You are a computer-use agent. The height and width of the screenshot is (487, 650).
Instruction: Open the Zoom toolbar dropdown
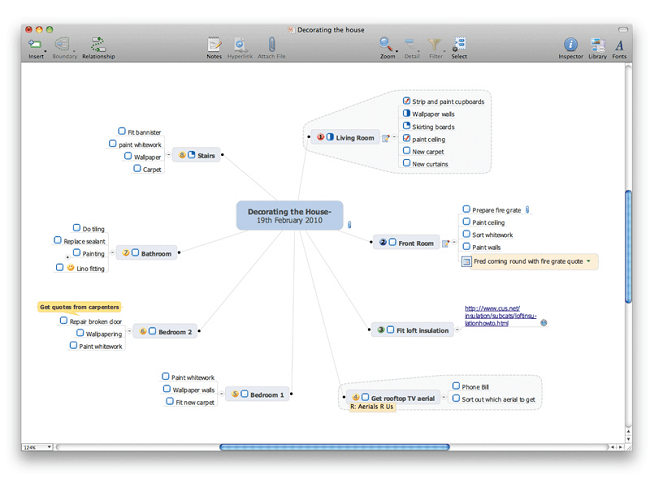(x=387, y=44)
